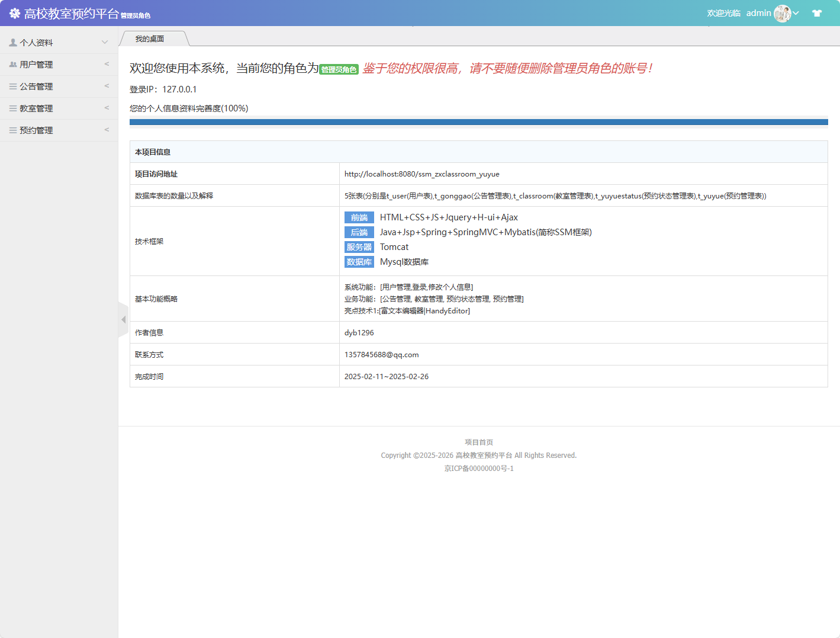Click the 教室管理 list icon
This screenshot has height=638, width=840.
(12, 108)
